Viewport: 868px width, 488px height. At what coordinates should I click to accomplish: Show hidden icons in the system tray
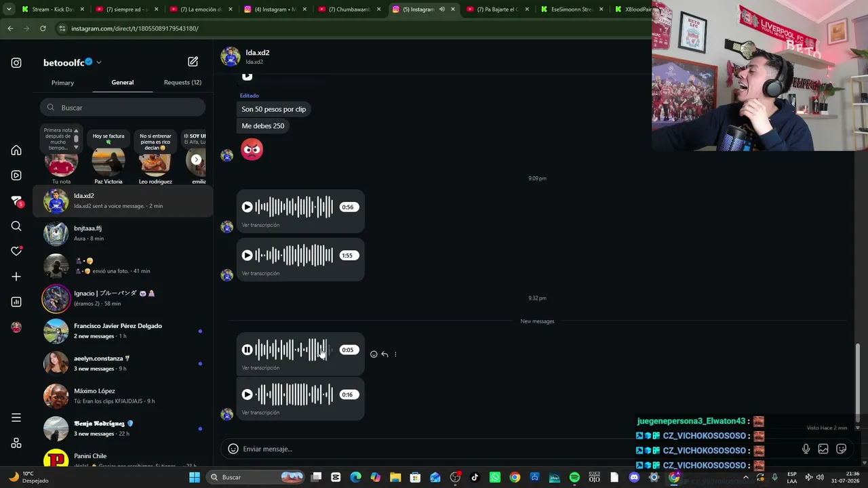pyautogui.click(x=746, y=477)
